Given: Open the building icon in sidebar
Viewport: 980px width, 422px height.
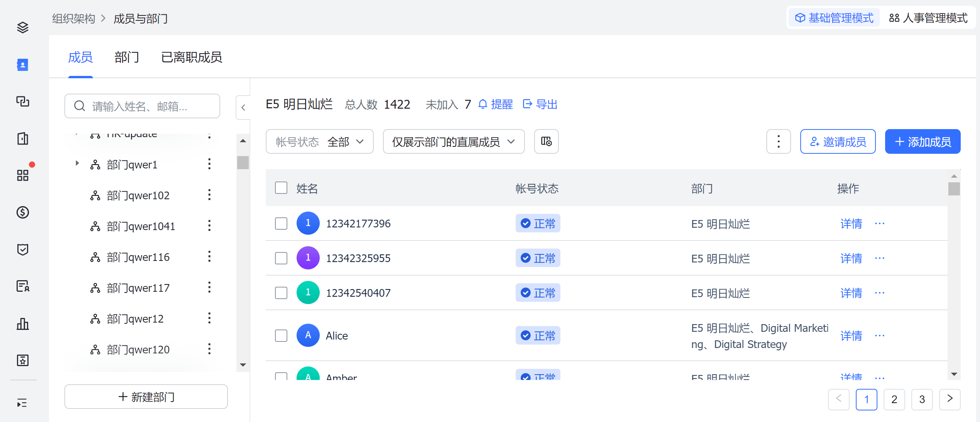Looking at the screenshot, I should pos(23,138).
